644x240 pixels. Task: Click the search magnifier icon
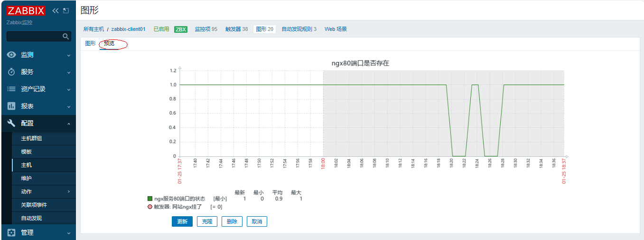pos(66,37)
